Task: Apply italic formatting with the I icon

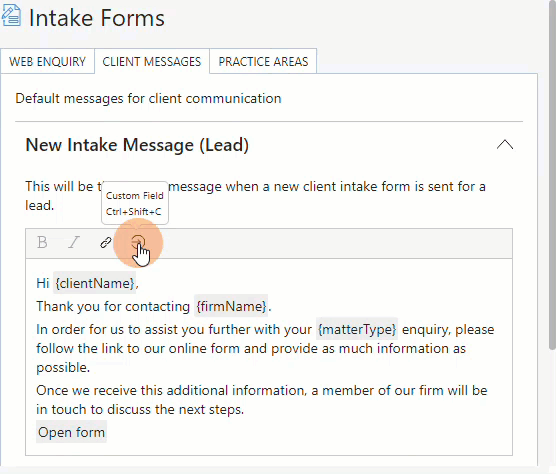Action: 74,242
